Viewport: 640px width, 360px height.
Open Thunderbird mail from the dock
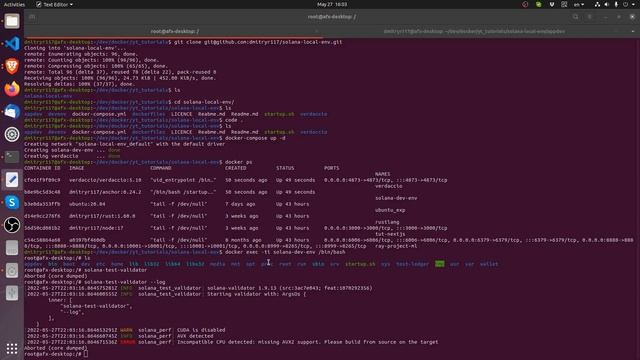pyautogui.click(x=12, y=111)
